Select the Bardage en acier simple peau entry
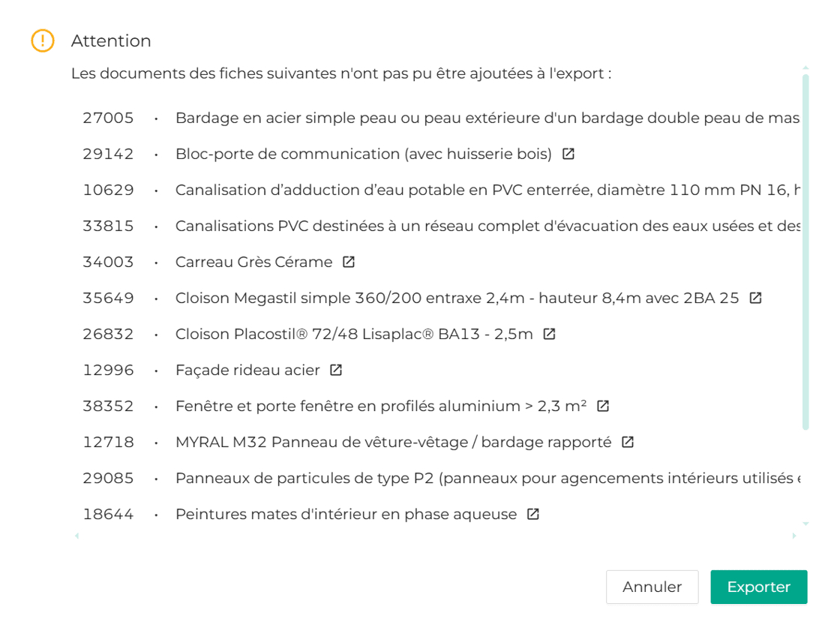This screenshot has width=840, height=628. [487, 118]
